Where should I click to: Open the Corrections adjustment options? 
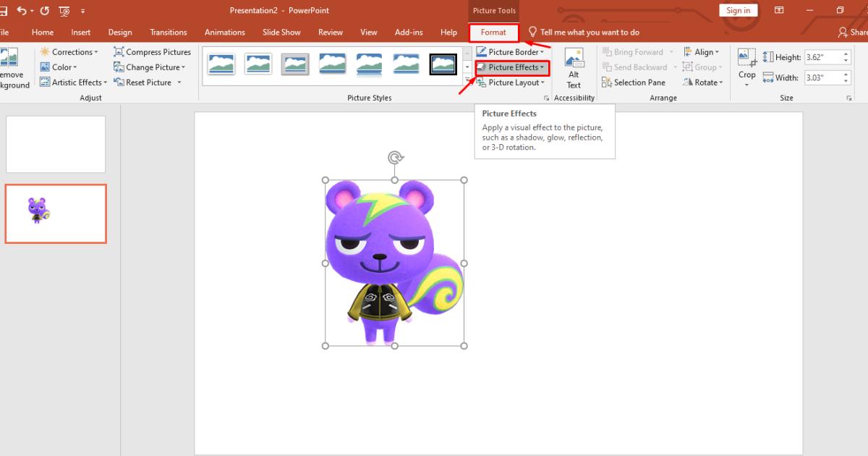point(69,51)
